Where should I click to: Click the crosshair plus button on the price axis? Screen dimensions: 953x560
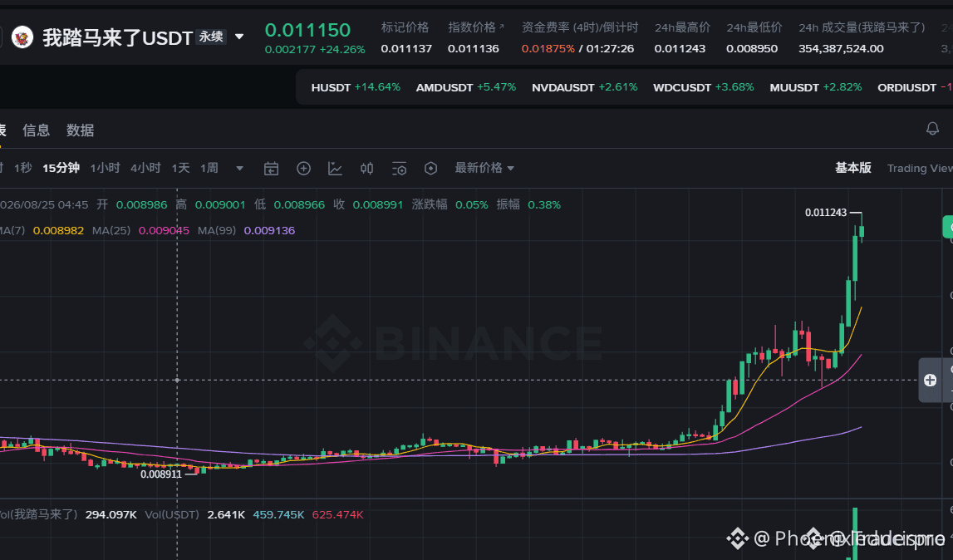tap(930, 380)
